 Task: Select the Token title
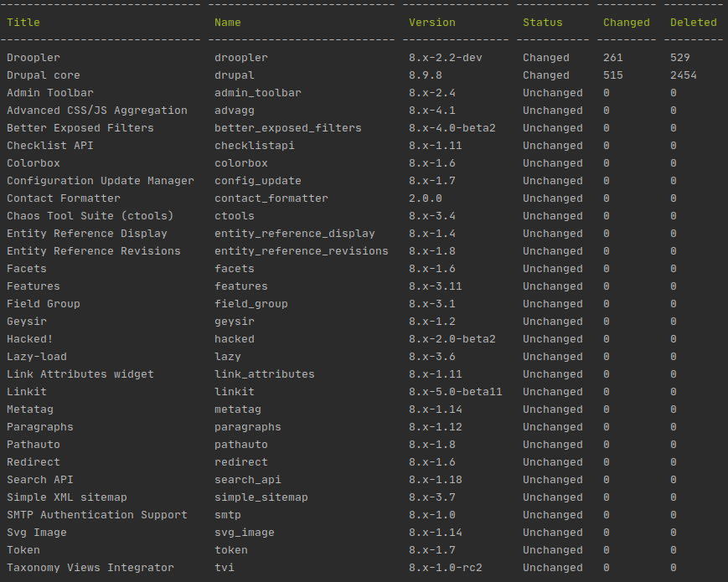(23, 551)
